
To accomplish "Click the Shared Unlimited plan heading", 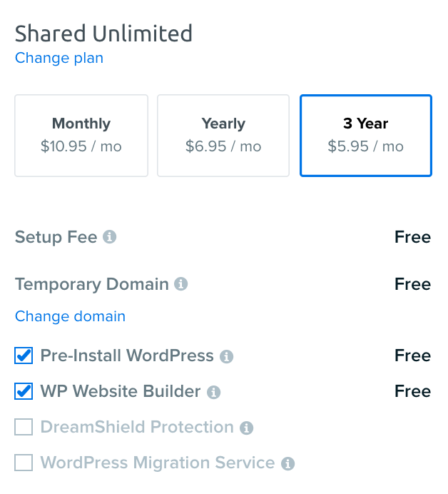I will click(x=103, y=34).
